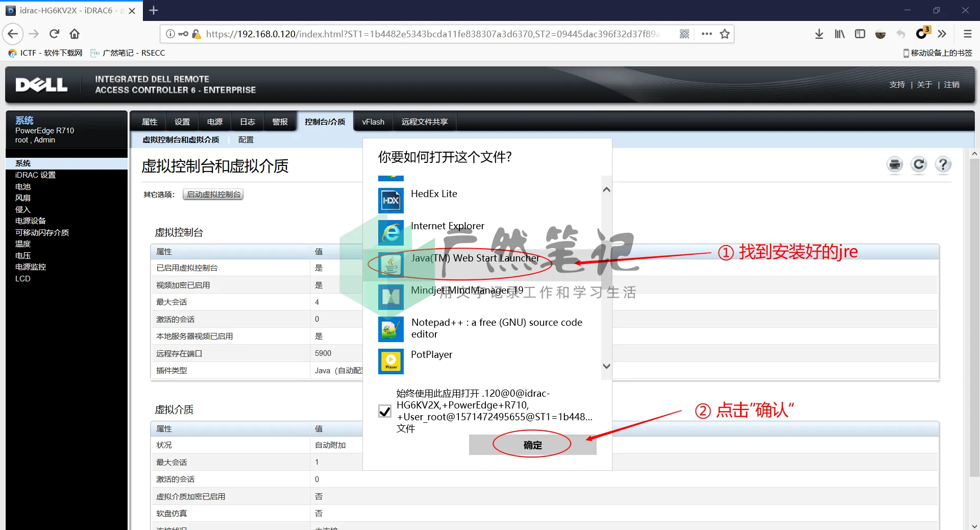Open 侵入 in the sidebar
980x530 pixels.
point(23,210)
